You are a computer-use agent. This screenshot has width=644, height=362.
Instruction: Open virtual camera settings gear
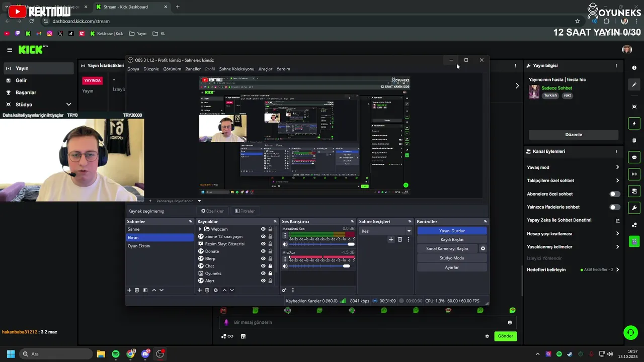[483, 248]
